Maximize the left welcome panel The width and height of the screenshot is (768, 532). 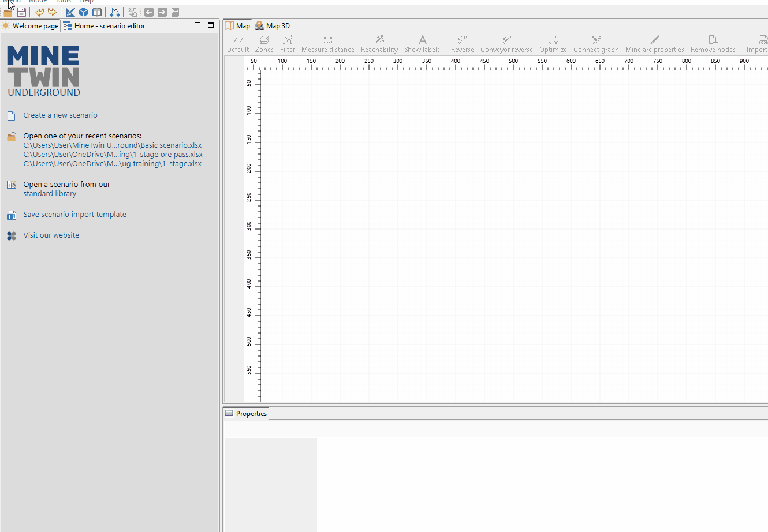(211, 25)
